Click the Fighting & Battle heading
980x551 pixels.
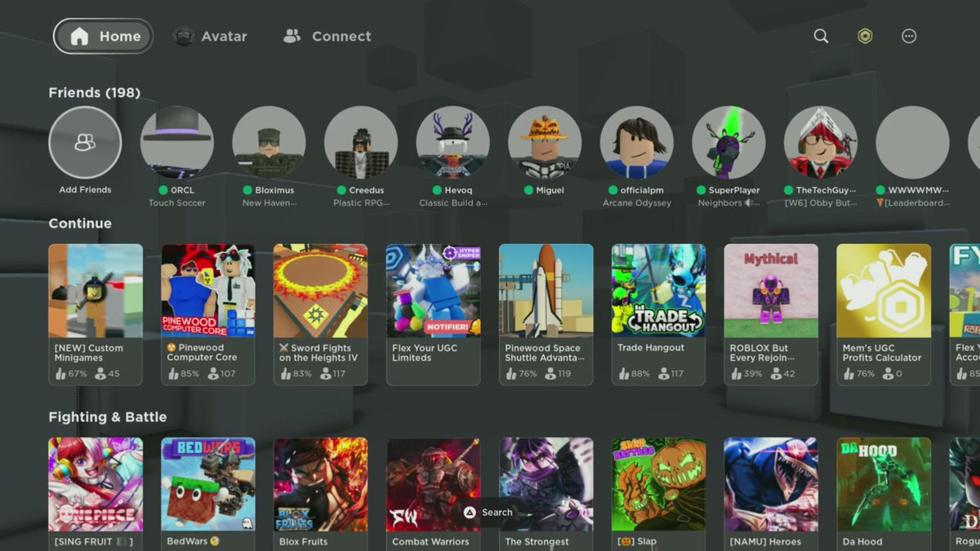[108, 417]
